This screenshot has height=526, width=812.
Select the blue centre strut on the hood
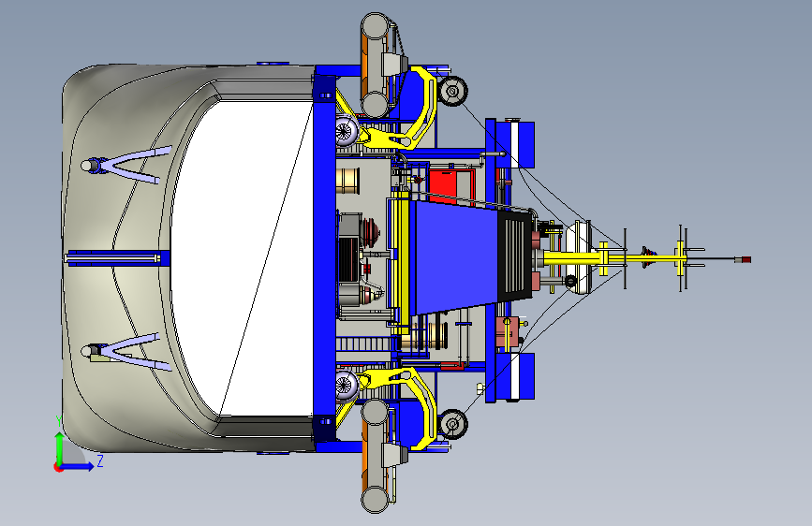117,258
